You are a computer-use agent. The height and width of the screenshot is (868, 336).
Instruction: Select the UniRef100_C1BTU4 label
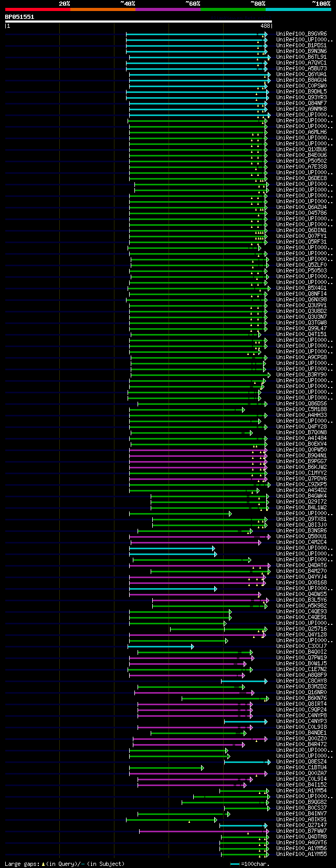pyautogui.click(x=301, y=767)
